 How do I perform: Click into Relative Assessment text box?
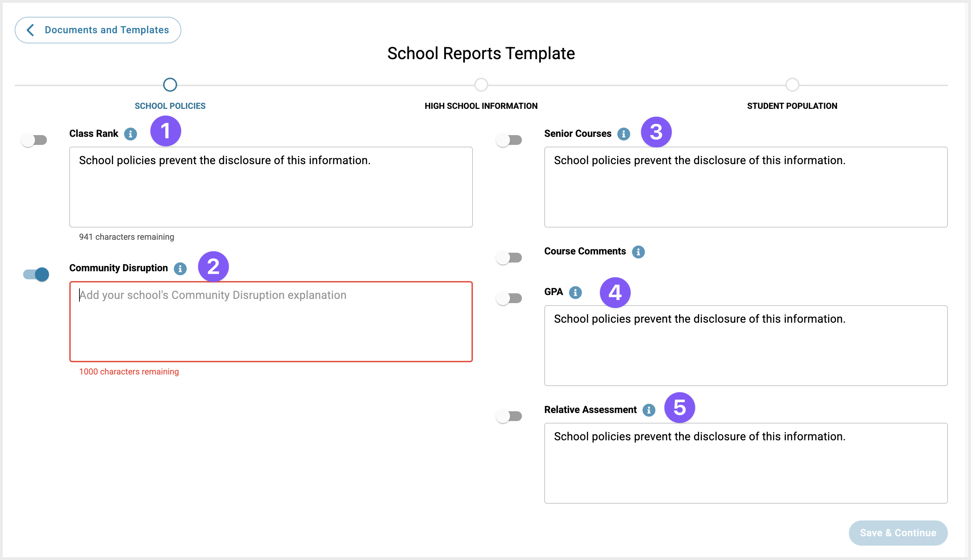click(746, 463)
